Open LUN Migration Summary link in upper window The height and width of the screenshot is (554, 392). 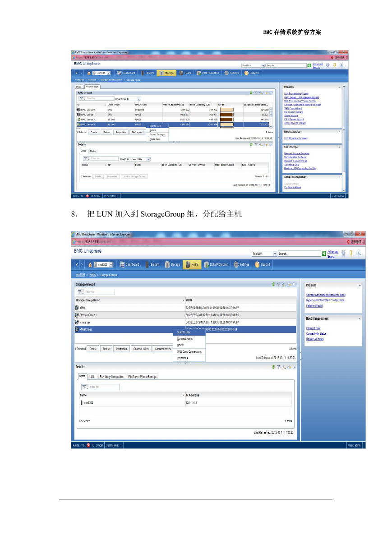coord(296,138)
